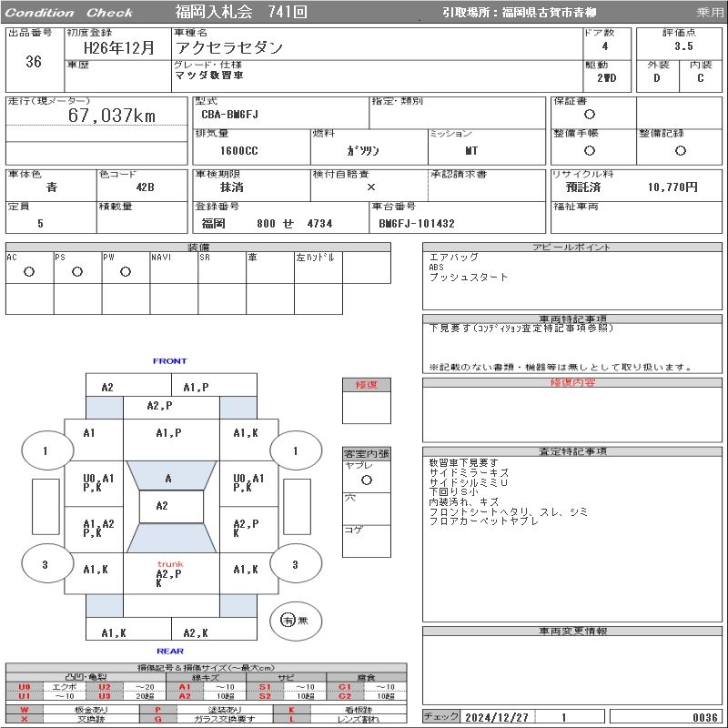Screen dimensions: 728x728
Task: Click sheet number 0036
Action: [x=704, y=717]
